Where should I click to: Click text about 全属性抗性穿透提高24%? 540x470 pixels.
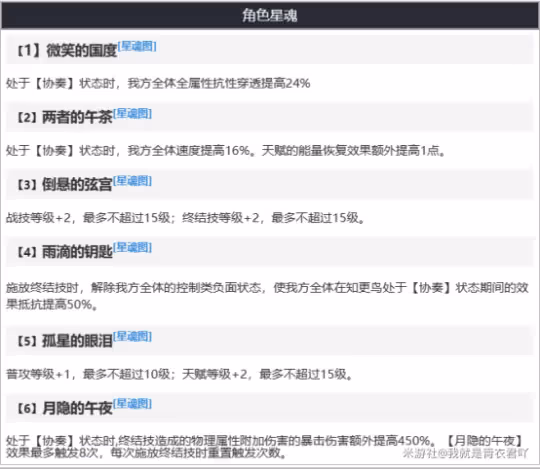click(158, 83)
